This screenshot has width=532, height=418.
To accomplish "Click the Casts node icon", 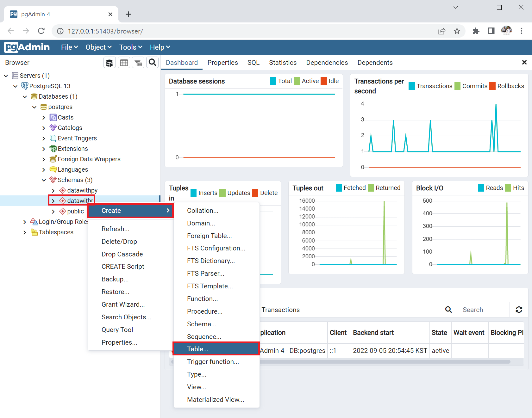I will (x=53, y=117).
